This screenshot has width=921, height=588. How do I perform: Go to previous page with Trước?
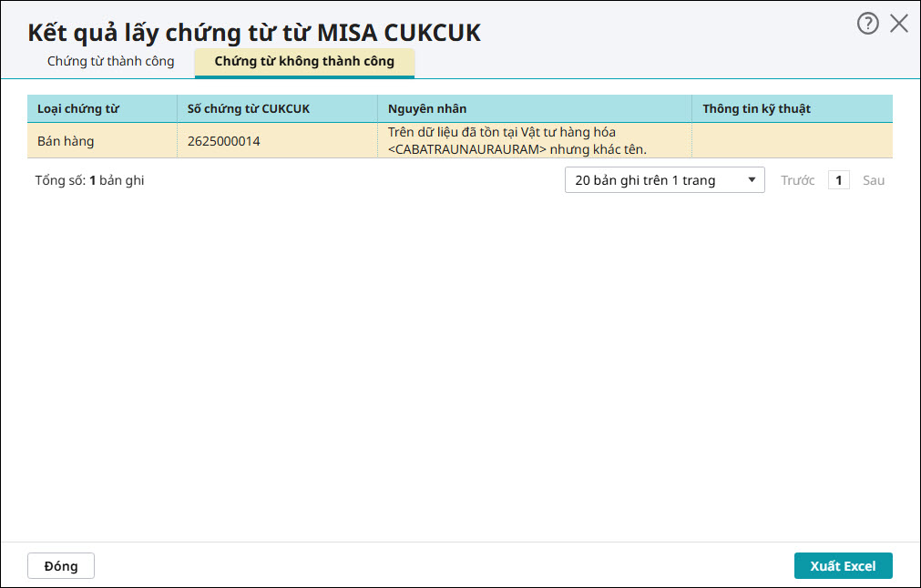click(797, 180)
